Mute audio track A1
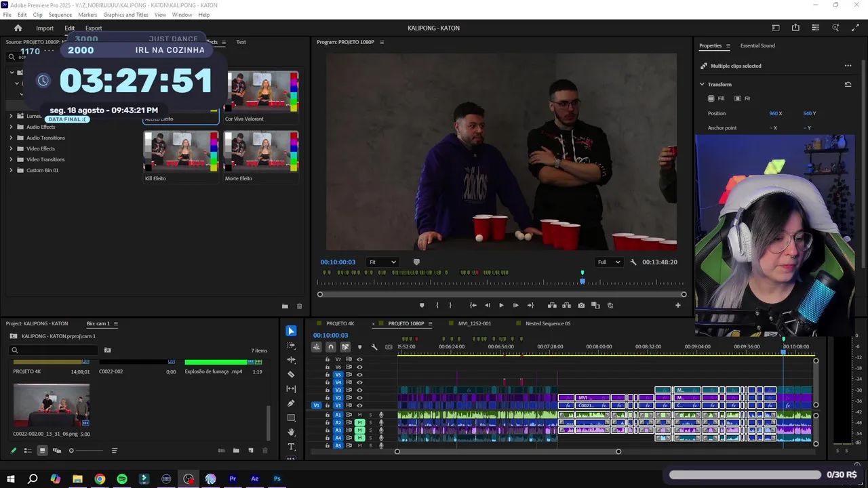Image resolution: width=868 pixels, height=488 pixels. click(360, 415)
